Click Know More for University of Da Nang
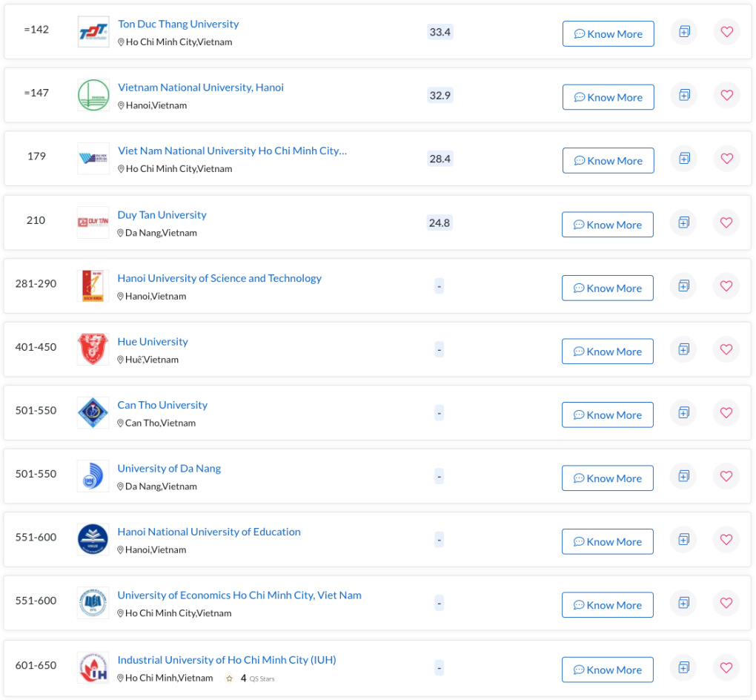This screenshot has width=756, height=700. [607, 478]
